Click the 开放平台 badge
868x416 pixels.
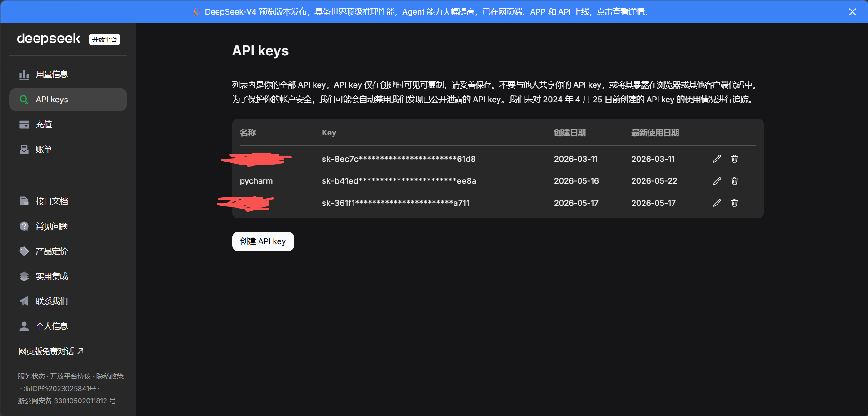point(105,40)
